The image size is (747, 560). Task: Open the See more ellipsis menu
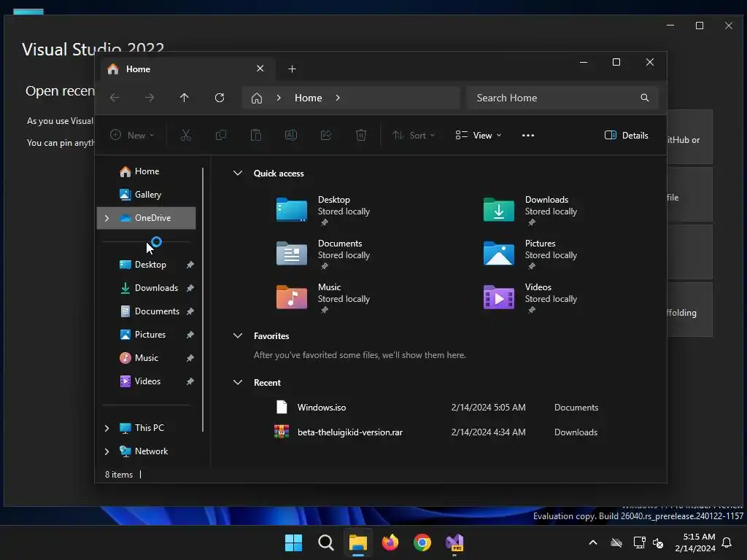528,135
